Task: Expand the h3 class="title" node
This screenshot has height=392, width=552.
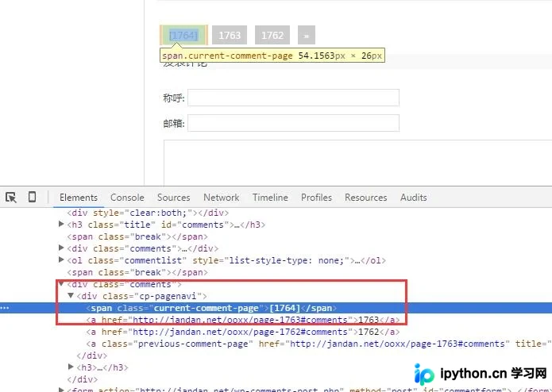Action: pyautogui.click(x=61, y=224)
